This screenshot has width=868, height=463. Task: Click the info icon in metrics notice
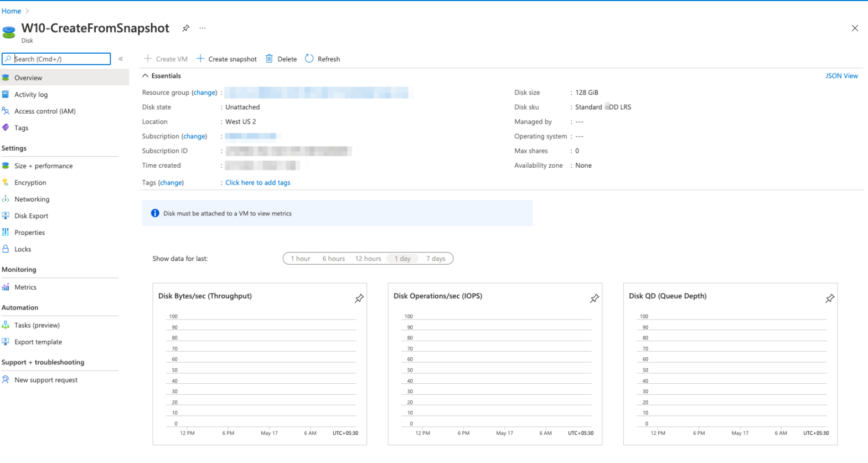(x=155, y=213)
